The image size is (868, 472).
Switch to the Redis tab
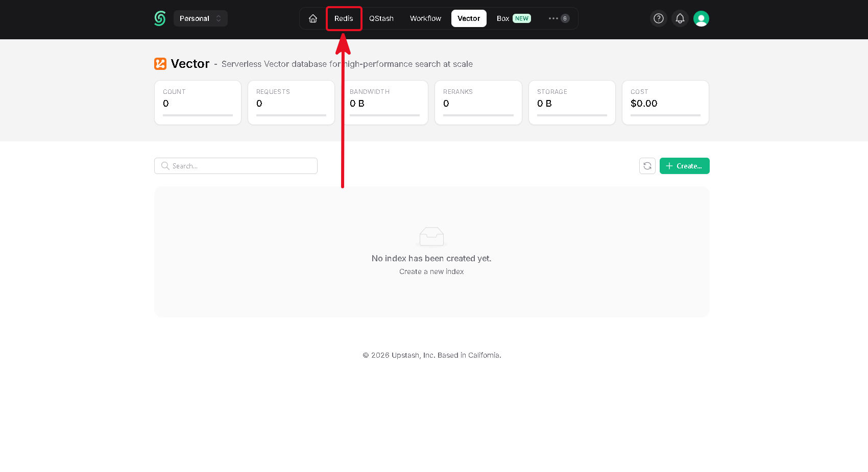(344, 18)
